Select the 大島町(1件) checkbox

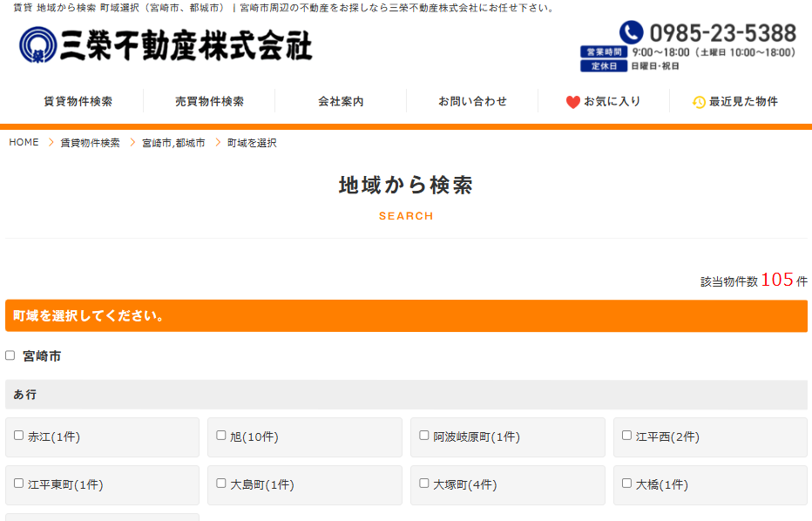pos(221,484)
